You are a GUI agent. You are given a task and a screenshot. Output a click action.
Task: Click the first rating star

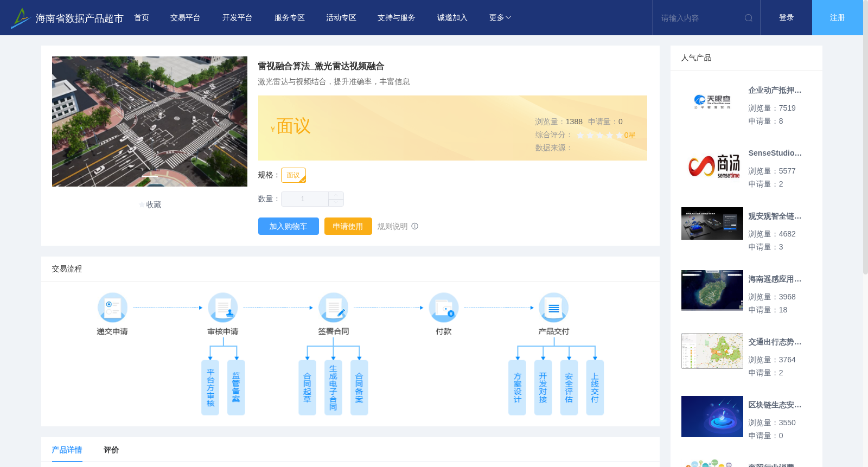coord(580,135)
